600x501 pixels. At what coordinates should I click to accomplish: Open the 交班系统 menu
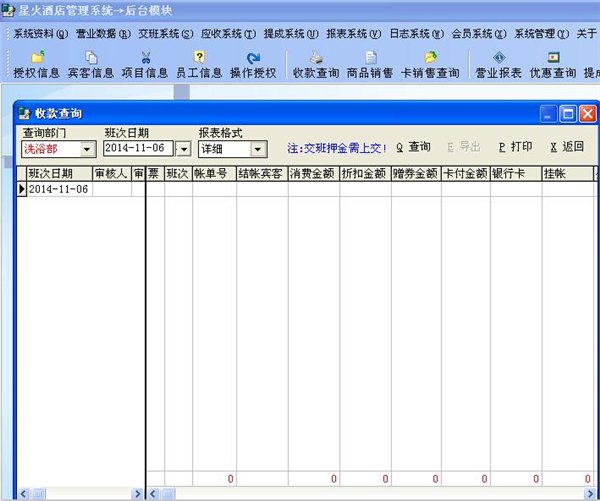pyautogui.click(x=166, y=34)
